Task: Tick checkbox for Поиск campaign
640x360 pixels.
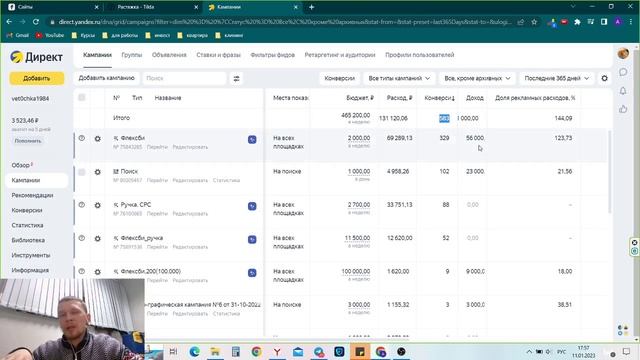Action: (x=82, y=172)
